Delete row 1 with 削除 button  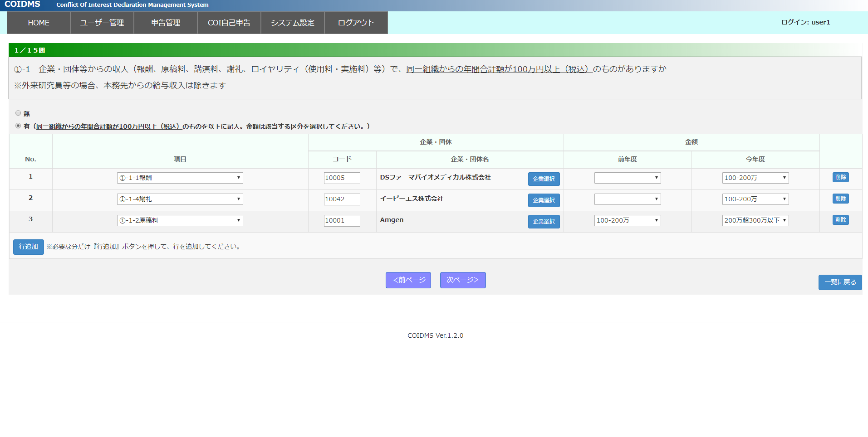(x=841, y=177)
